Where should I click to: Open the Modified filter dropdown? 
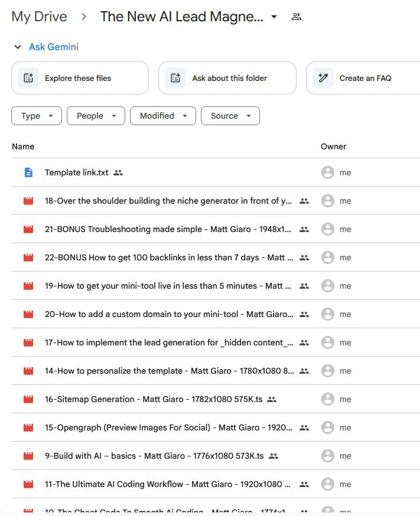162,116
